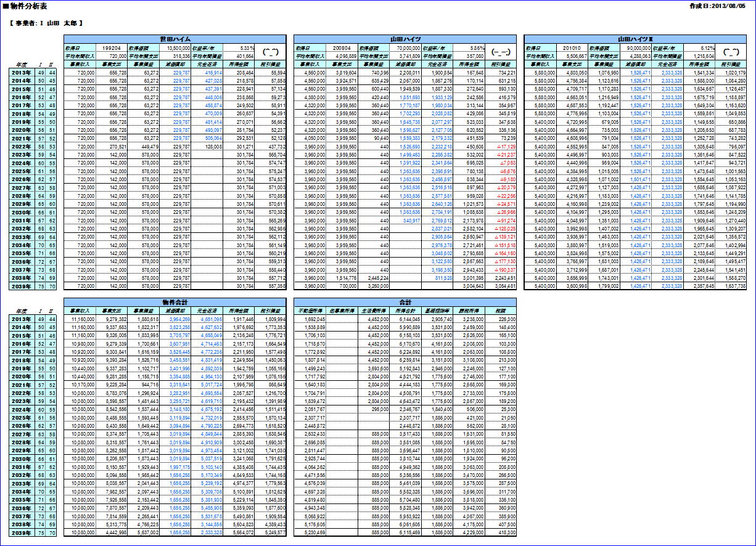This screenshot has width=756, height=546.
Task: Select cell 6,144,045 under 所得合計
Action: (405, 319)
